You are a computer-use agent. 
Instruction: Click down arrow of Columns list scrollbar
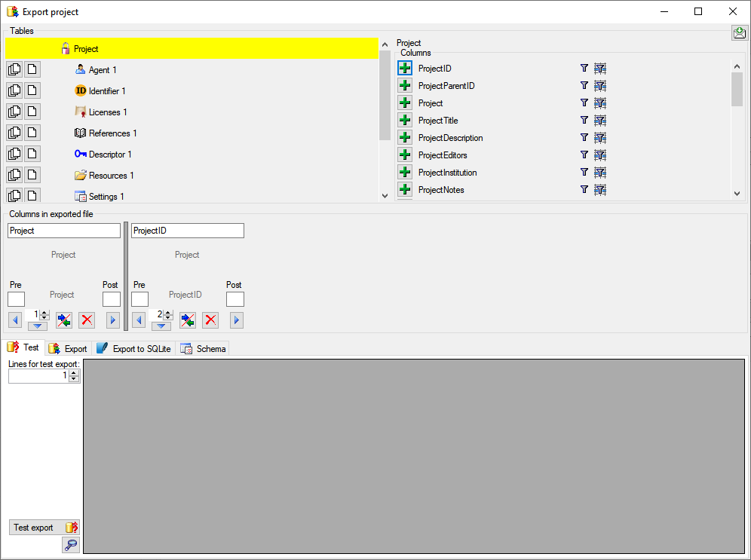click(x=737, y=194)
